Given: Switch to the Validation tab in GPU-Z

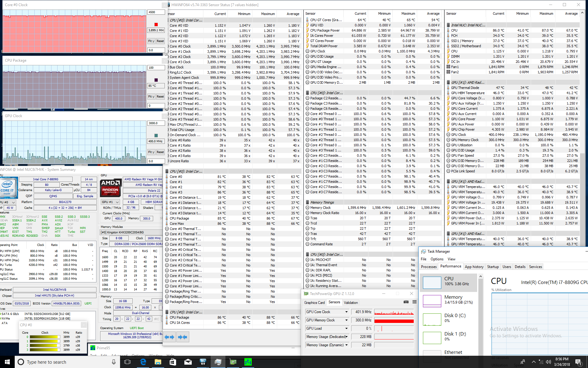Looking at the screenshot, I should pyautogui.click(x=351, y=302).
